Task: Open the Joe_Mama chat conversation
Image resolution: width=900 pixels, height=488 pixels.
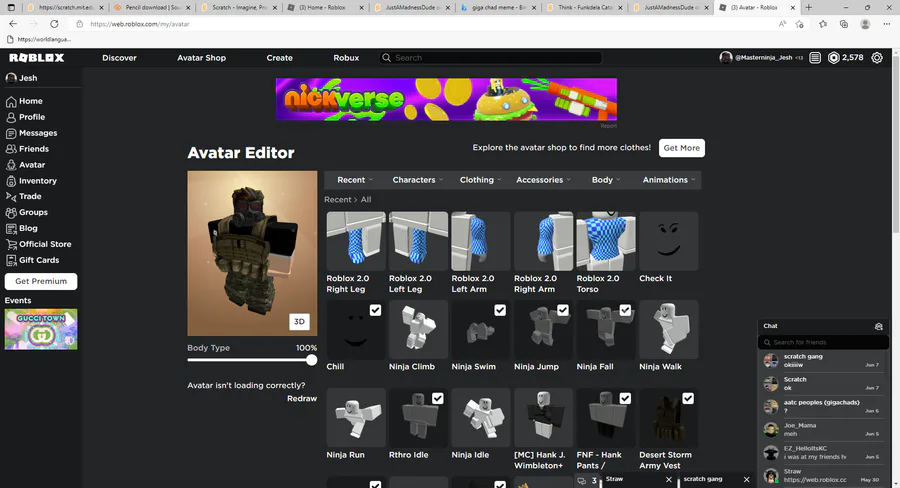Action: [823, 429]
